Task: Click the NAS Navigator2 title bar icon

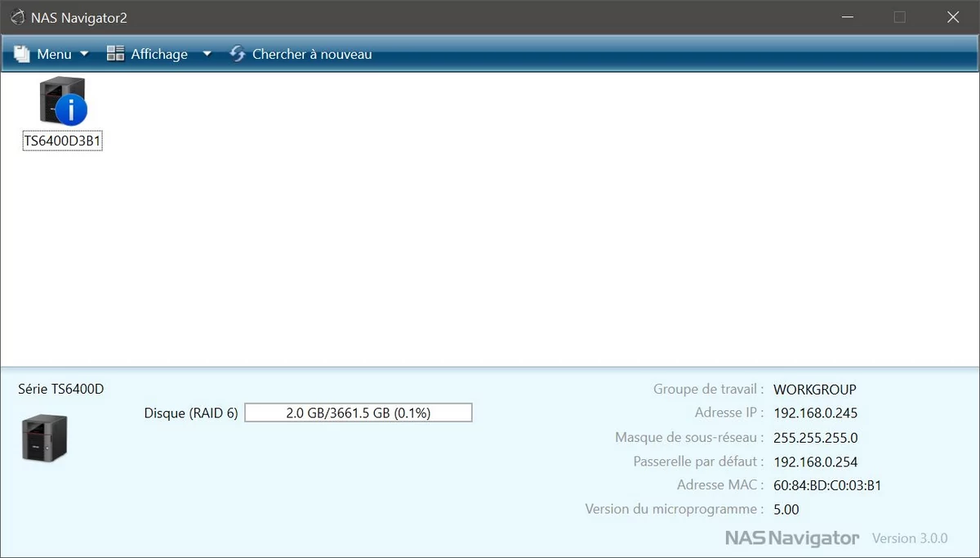Action: pyautogui.click(x=17, y=17)
